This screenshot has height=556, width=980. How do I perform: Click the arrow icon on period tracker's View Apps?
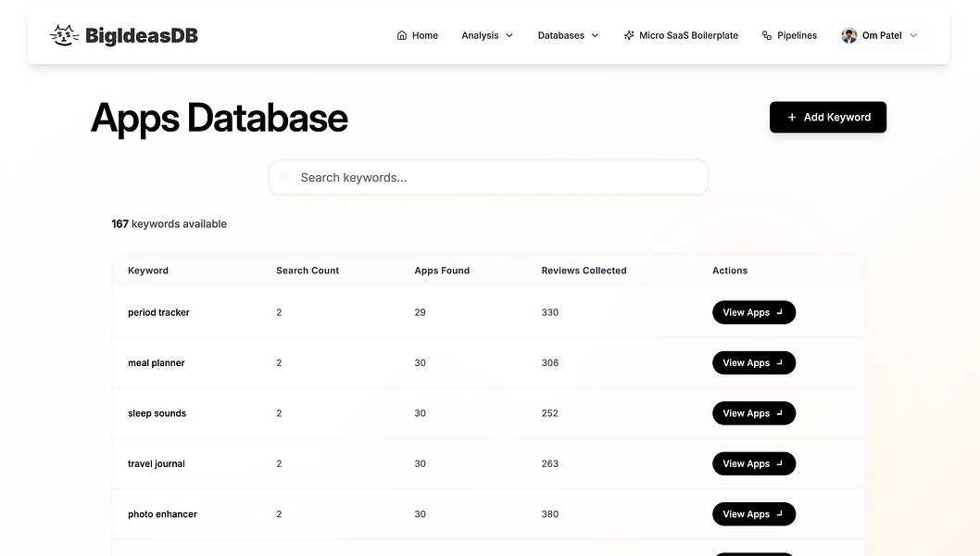(779, 312)
